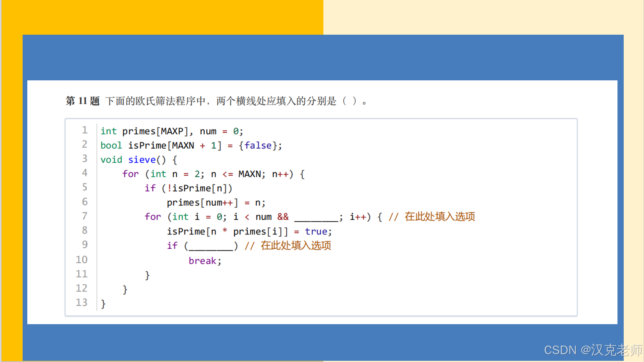Click the comment '在此处填入选项' on line 9
644x362 pixels.
296,245
